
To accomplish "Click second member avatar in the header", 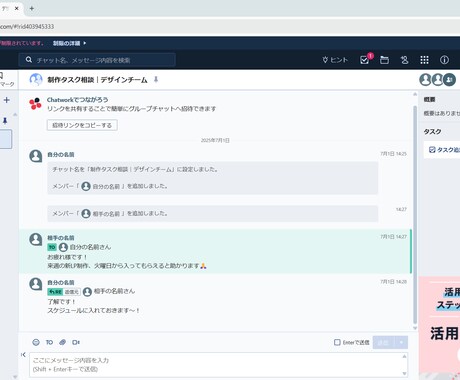I will point(437,80).
